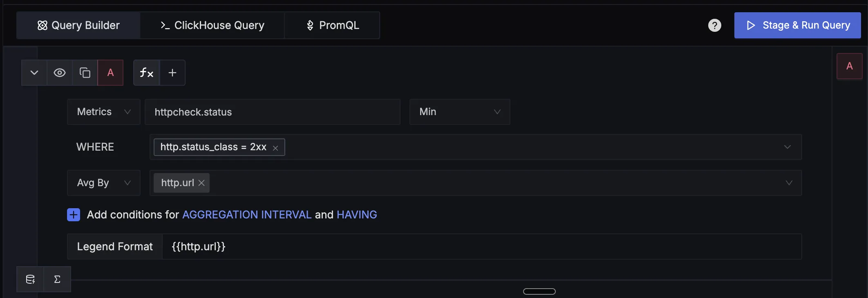Add a query using the database icon
Viewport: 868px width, 298px height.
pyautogui.click(x=30, y=279)
